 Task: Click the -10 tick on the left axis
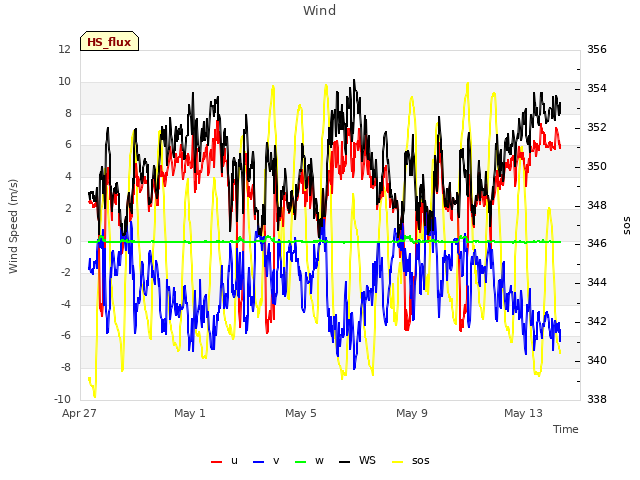[62, 399]
